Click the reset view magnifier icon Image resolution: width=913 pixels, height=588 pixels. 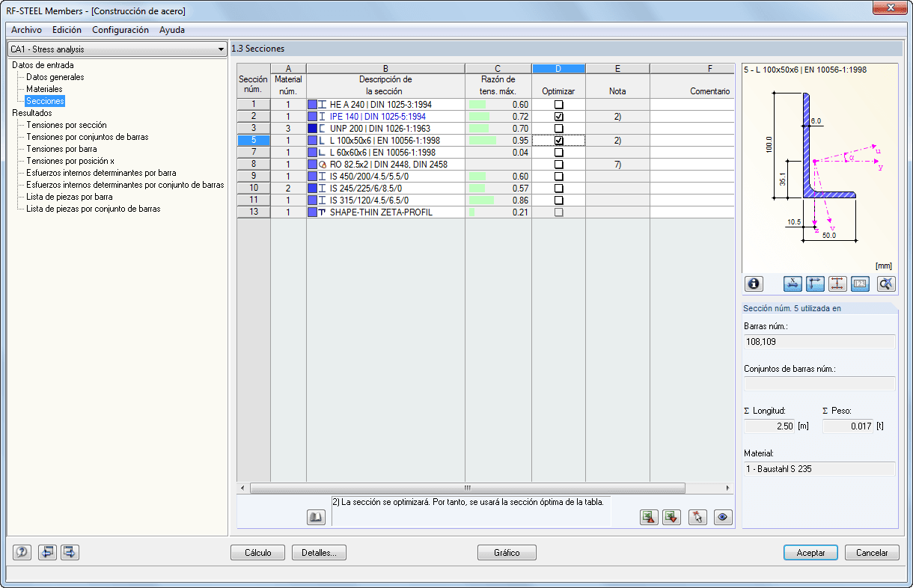[886, 284]
